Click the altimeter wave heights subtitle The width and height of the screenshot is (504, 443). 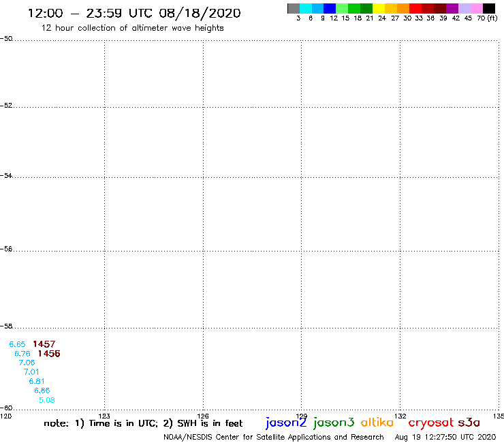tap(132, 28)
